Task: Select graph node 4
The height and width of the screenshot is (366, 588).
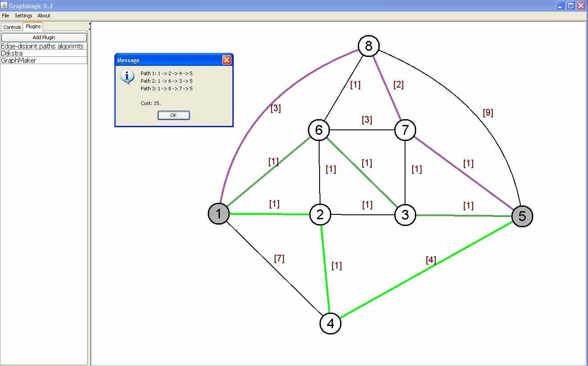Action: click(330, 323)
